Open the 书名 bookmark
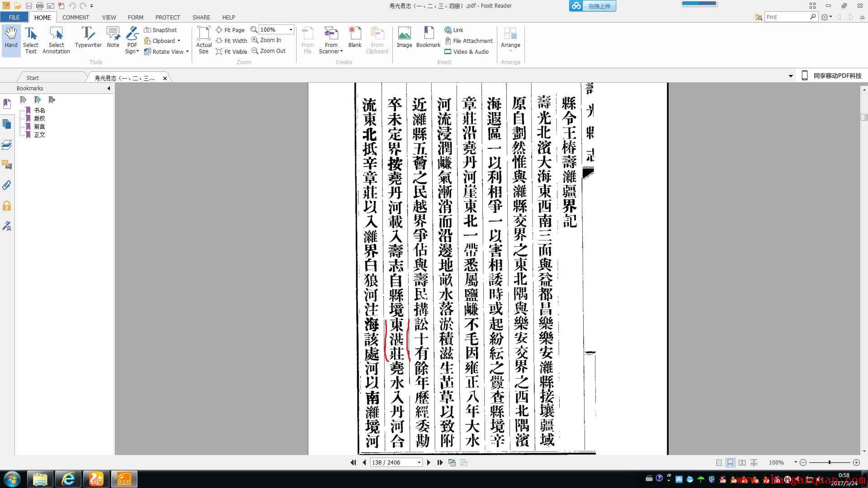868x488 pixels. 40,110
